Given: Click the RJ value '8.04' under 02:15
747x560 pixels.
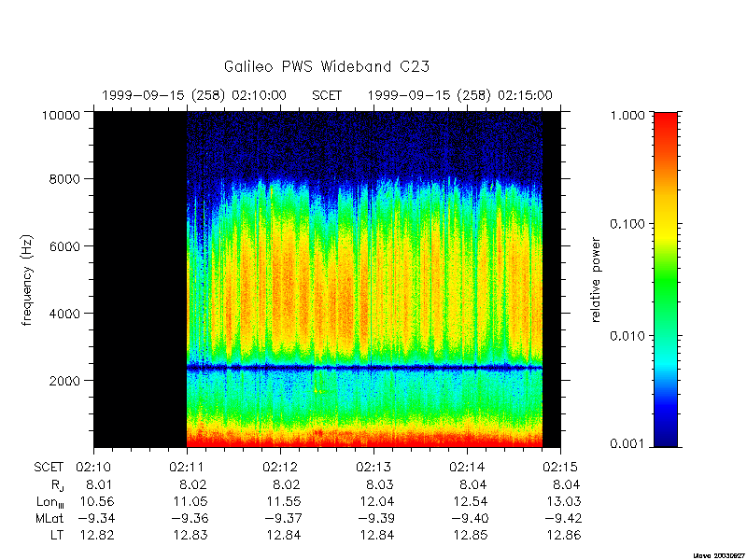Looking at the screenshot, I should coord(567,484).
